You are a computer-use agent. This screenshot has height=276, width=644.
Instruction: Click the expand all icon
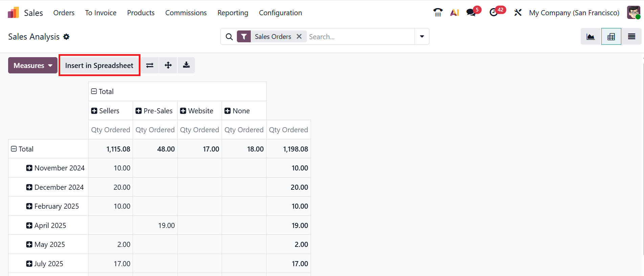[x=168, y=65]
